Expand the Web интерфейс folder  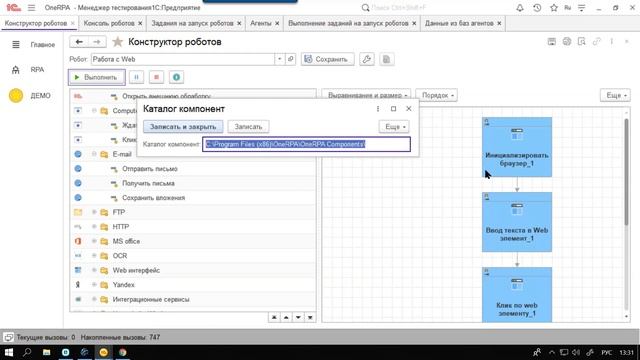[x=94, y=270]
